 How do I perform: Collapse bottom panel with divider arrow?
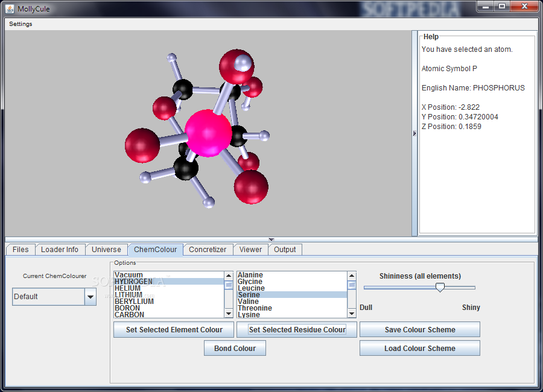point(271,239)
